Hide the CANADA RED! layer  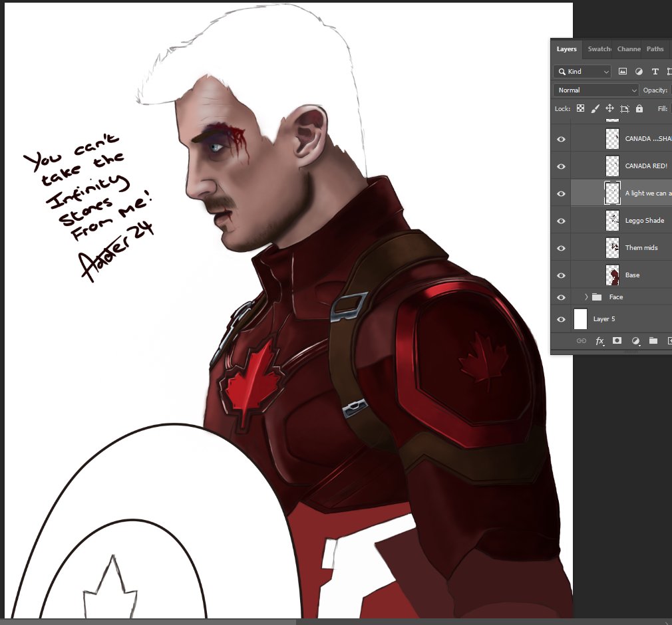(x=561, y=166)
